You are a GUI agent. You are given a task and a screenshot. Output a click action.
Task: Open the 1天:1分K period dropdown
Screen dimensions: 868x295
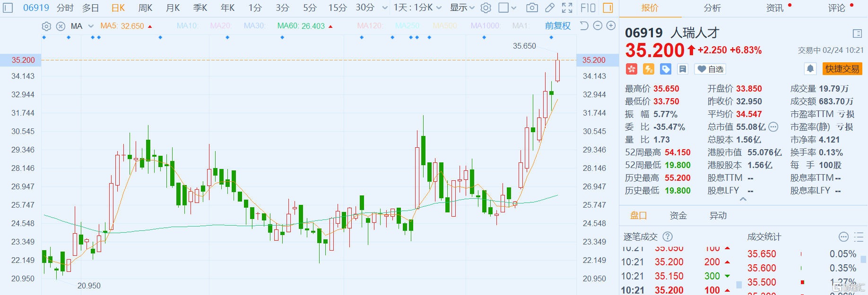[x=417, y=8]
